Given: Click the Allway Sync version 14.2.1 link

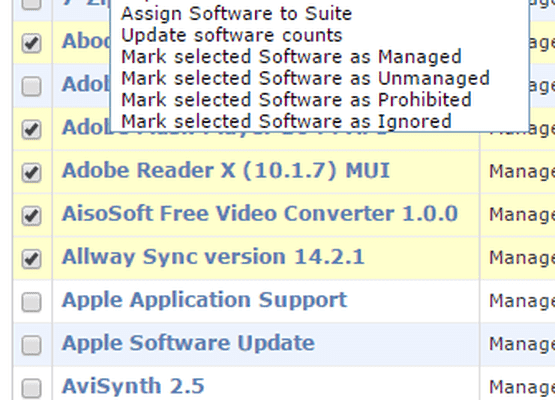Looking at the screenshot, I should coord(213,257).
